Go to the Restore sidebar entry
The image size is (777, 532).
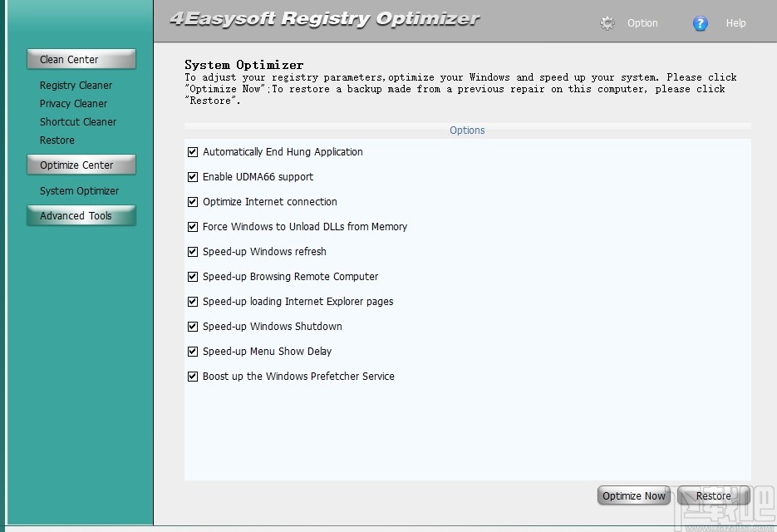click(57, 140)
